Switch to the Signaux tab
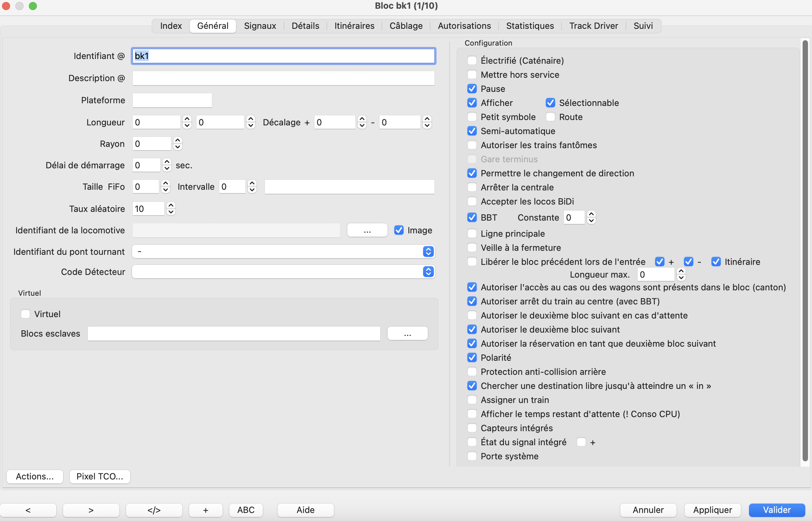812x521 pixels. coord(260,26)
